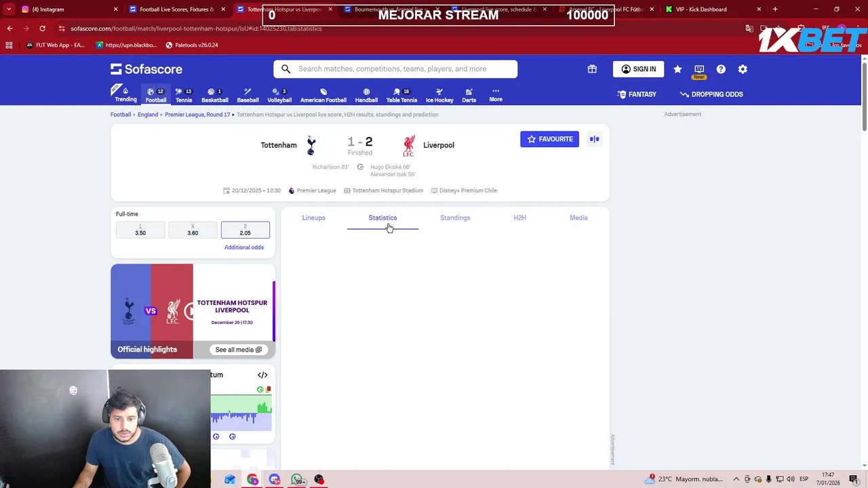
Task: Go to Fantasy section
Action: (x=637, y=94)
